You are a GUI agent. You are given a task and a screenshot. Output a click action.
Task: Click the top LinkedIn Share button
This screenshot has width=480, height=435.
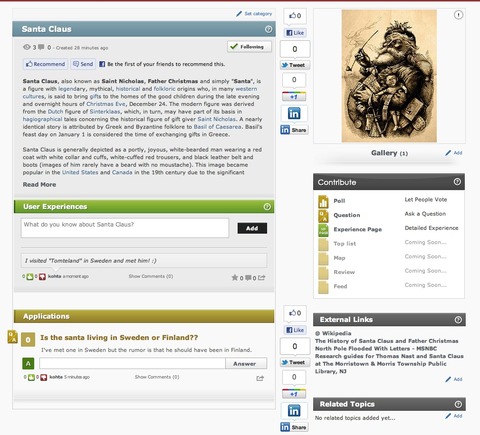pos(294,130)
